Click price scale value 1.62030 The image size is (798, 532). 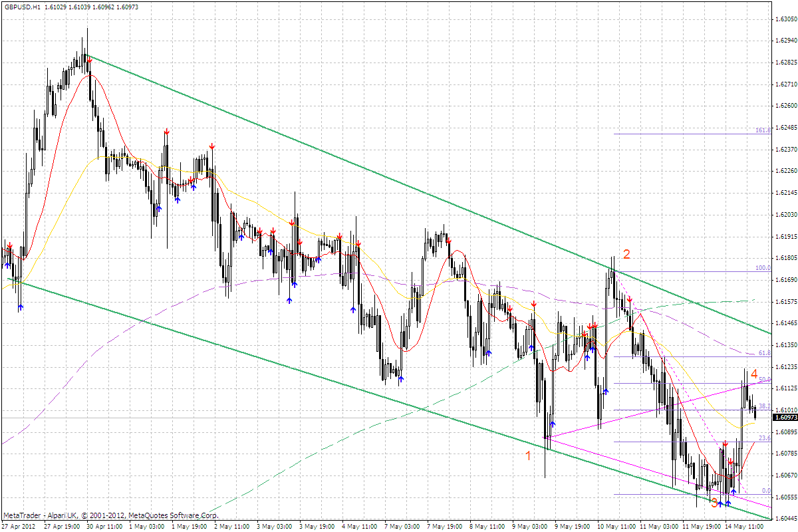pos(787,214)
